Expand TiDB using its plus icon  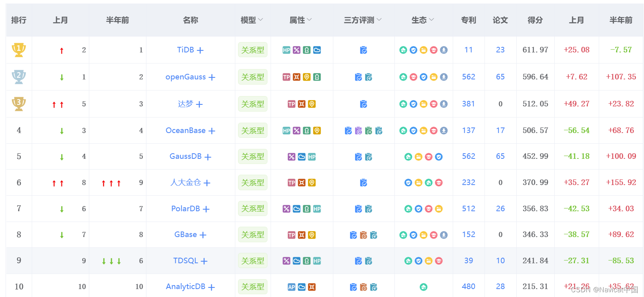pyautogui.click(x=200, y=50)
